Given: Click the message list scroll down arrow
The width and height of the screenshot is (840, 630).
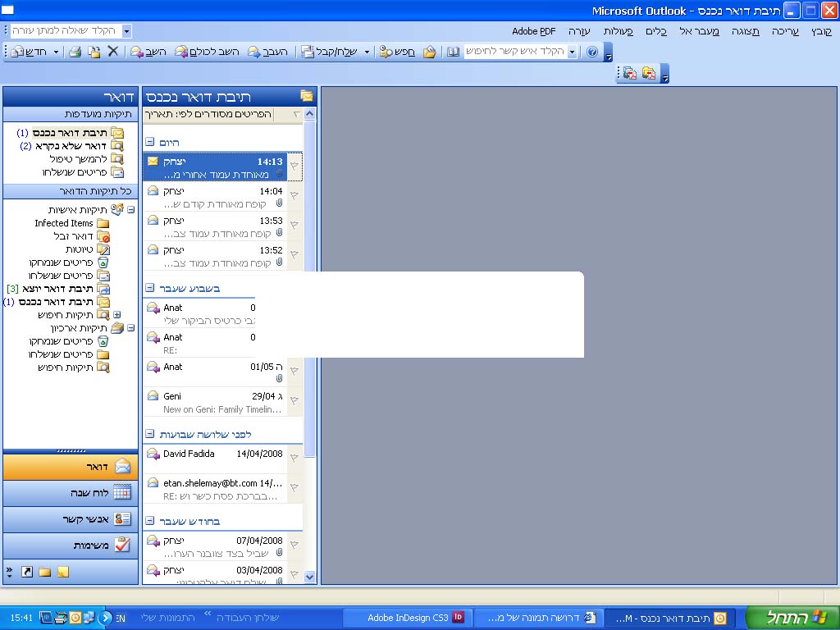Looking at the screenshot, I should coord(309,577).
